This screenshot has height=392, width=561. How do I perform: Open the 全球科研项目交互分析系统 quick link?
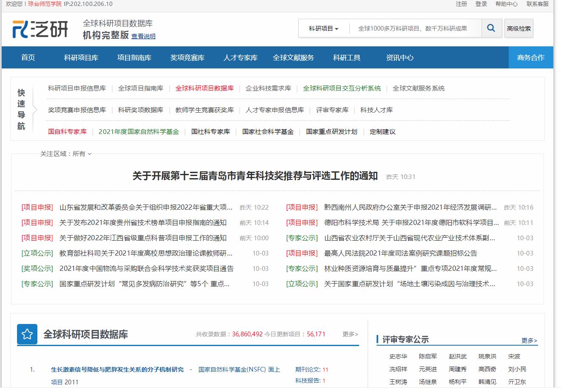[342, 88]
